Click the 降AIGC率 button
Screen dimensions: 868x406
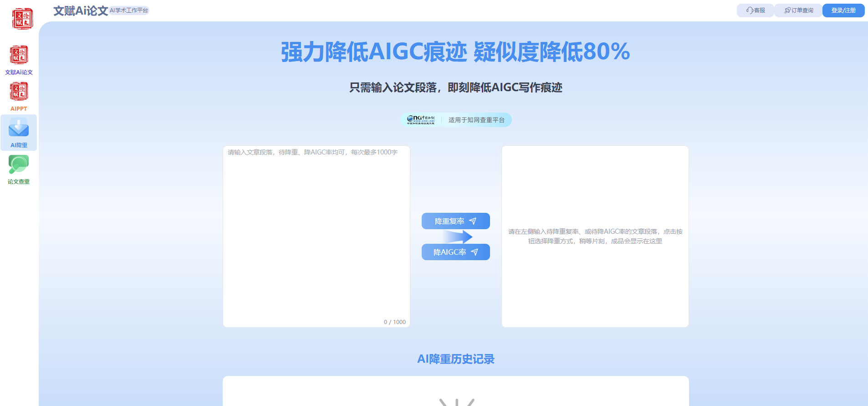(x=456, y=252)
